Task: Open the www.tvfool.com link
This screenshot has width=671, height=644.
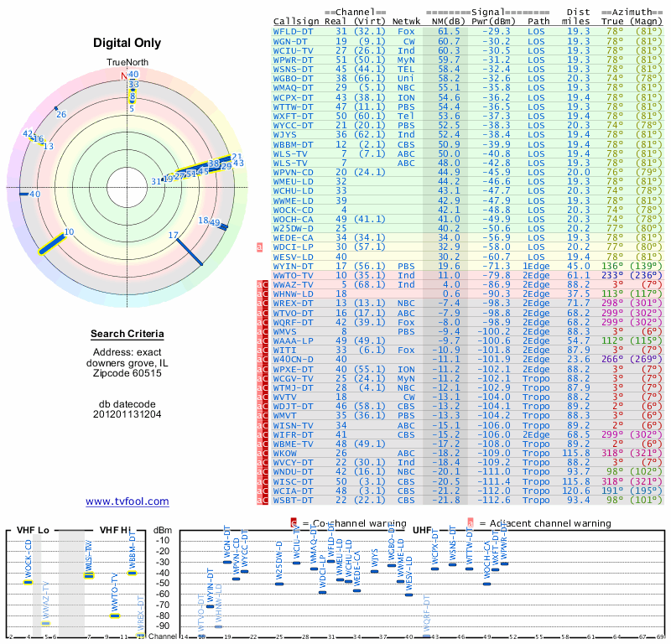Action: [127, 501]
